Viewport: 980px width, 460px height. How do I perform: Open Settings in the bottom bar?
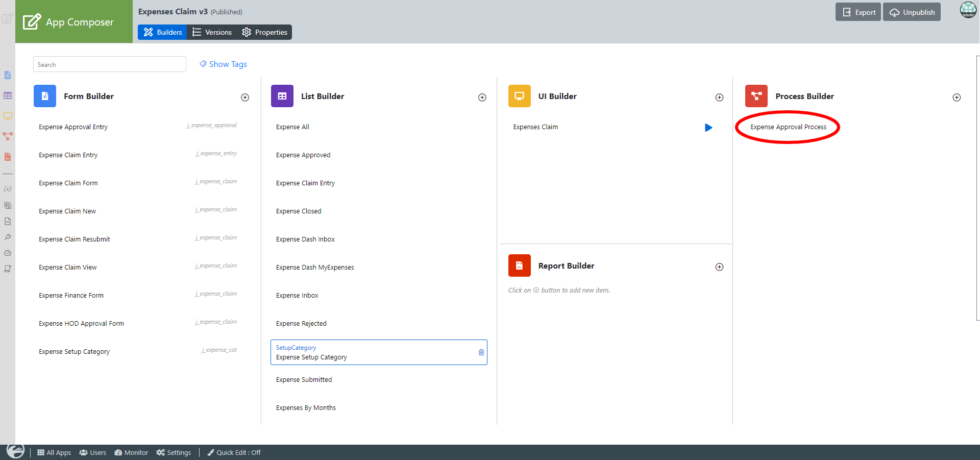click(174, 452)
